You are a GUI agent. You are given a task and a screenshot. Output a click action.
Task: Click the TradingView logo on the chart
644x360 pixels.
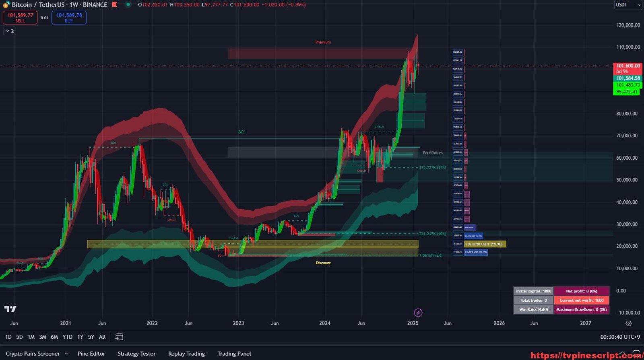[x=10, y=309]
